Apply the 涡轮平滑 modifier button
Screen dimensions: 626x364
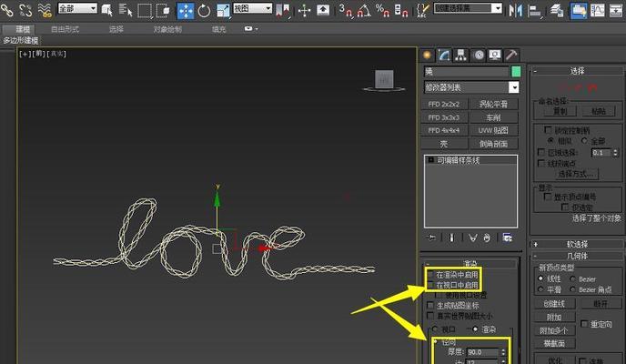[x=493, y=104]
